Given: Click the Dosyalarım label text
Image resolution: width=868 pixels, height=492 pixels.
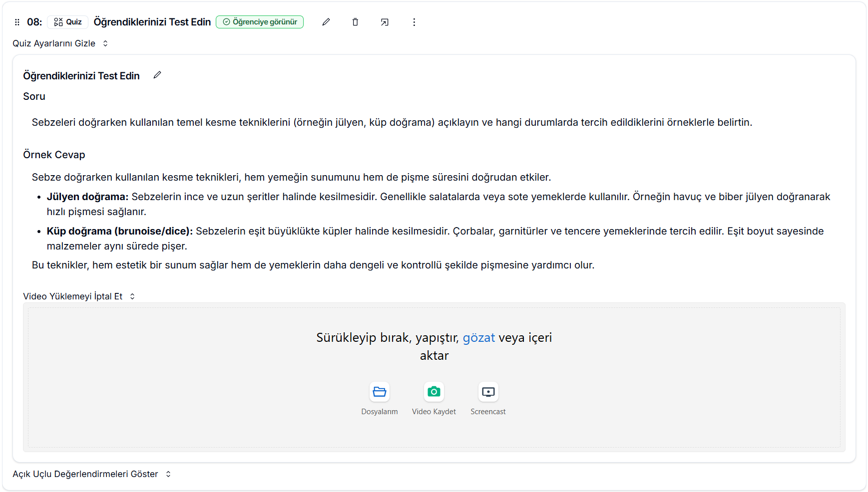Looking at the screenshot, I should pos(380,412).
